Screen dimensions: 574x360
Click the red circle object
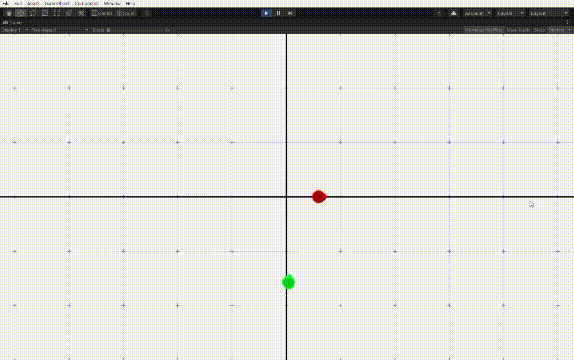tap(319, 197)
